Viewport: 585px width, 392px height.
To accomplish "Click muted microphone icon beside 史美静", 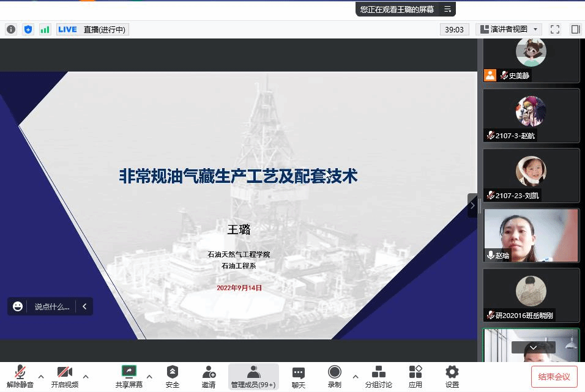I will 504,75.
